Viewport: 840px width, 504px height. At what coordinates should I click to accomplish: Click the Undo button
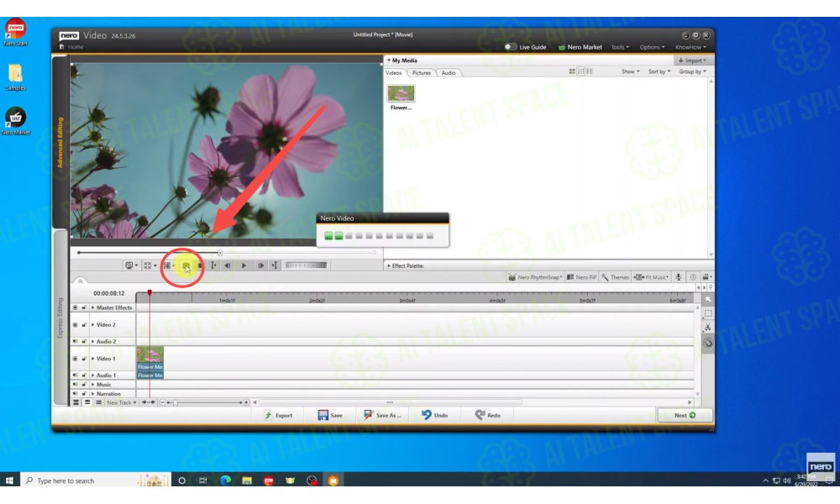tap(434, 415)
